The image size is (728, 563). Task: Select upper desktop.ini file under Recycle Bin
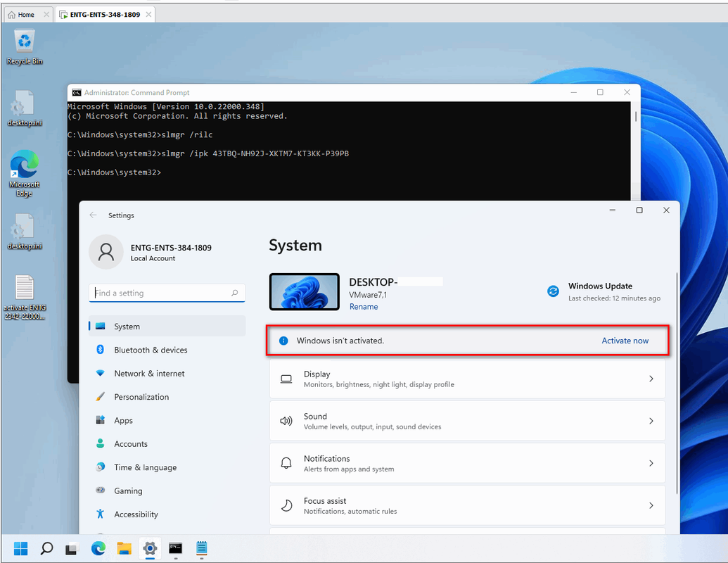click(x=24, y=108)
